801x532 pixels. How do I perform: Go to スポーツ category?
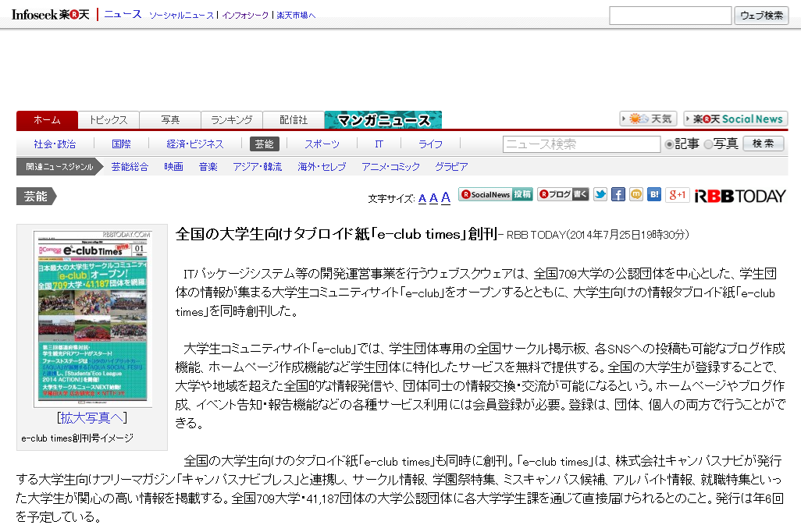click(x=322, y=144)
